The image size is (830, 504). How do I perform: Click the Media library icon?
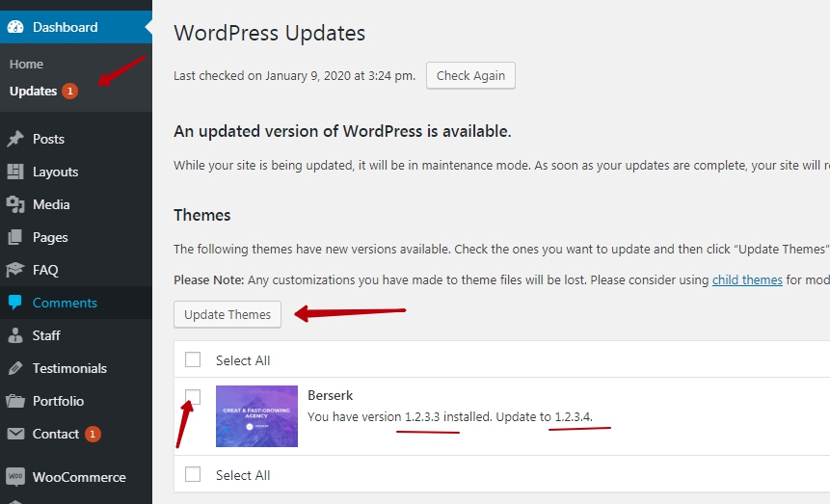tap(15, 204)
